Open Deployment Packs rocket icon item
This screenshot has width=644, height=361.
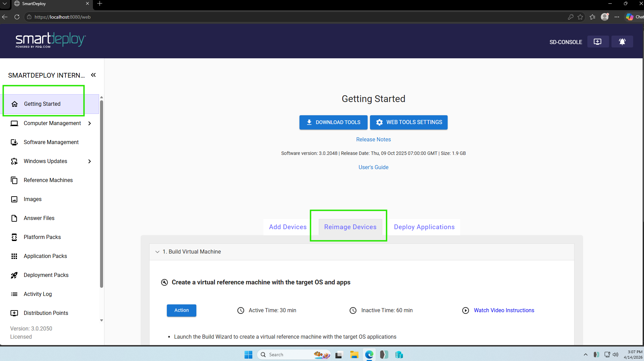(46, 275)
